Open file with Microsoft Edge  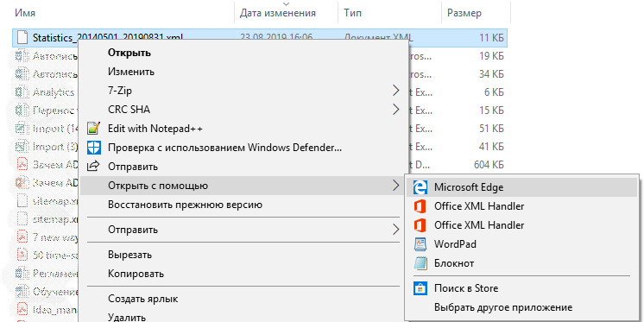(x=521, y=187)
